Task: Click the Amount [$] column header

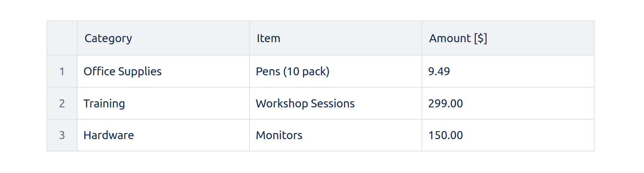Action: pos(458,38)
